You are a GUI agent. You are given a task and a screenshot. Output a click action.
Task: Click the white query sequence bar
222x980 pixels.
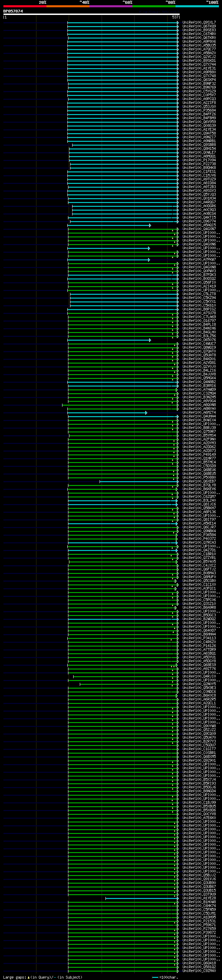[91, 14]
